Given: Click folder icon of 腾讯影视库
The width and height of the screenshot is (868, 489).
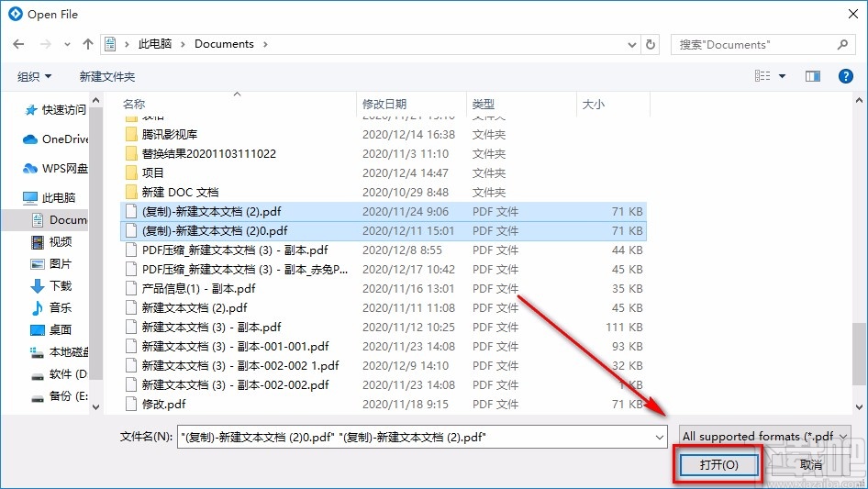Looking at the screenshot, I should coord(131,135).
